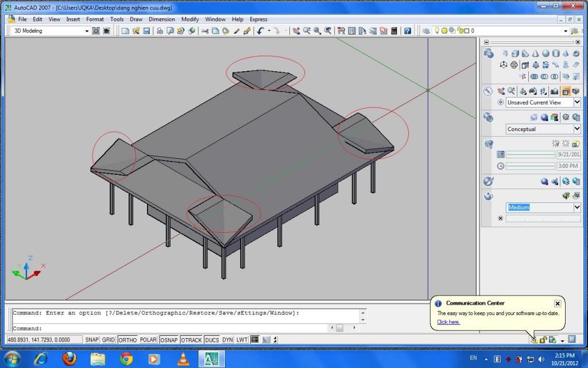588x368 pixels.
Task: Open the layer list dropdown arrow
Action: [x=566, y=31]
